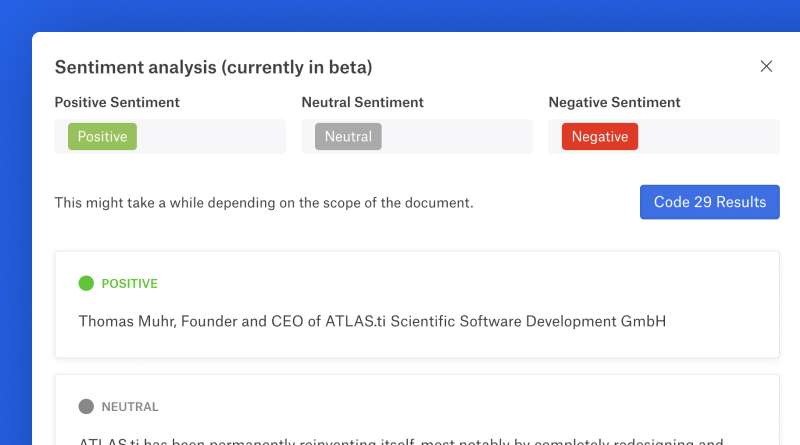Select the Thomas Muhr quotation text

372,322
